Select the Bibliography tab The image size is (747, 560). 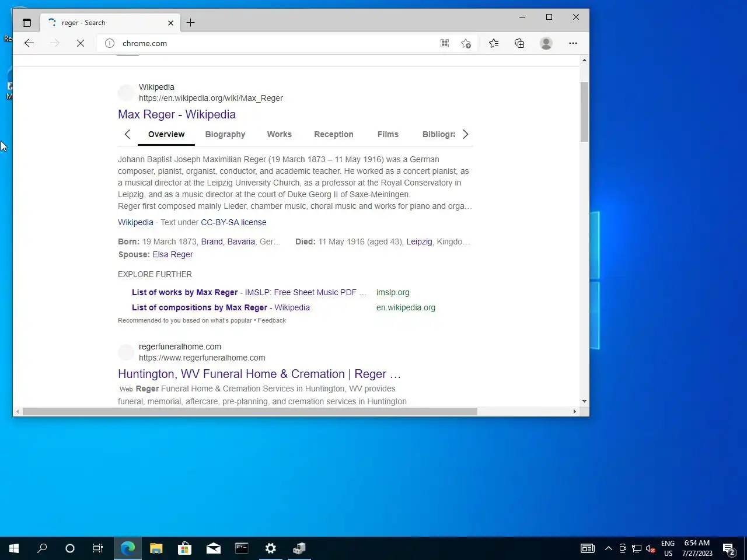click(x=439, y=134)
